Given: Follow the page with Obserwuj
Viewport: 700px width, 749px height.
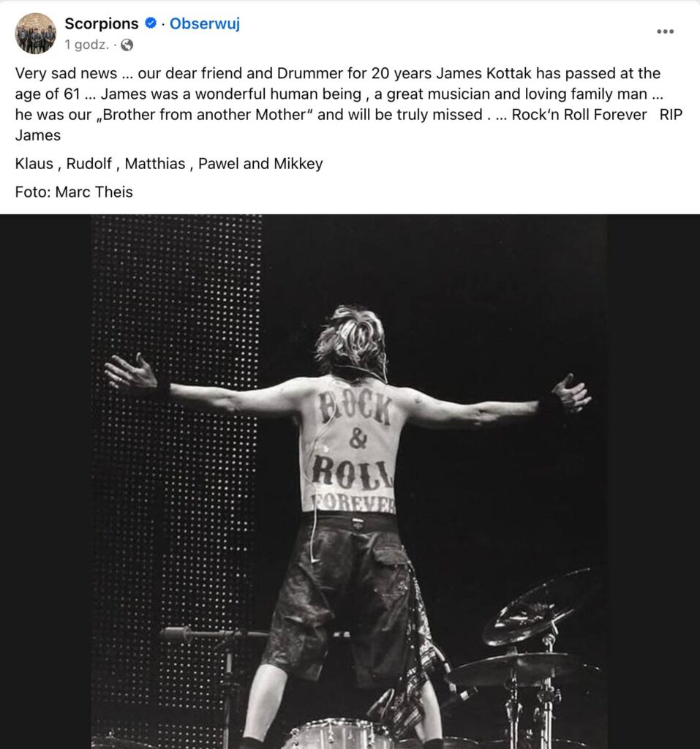Looking at the screenshot, I should click(x=205, y=24).
